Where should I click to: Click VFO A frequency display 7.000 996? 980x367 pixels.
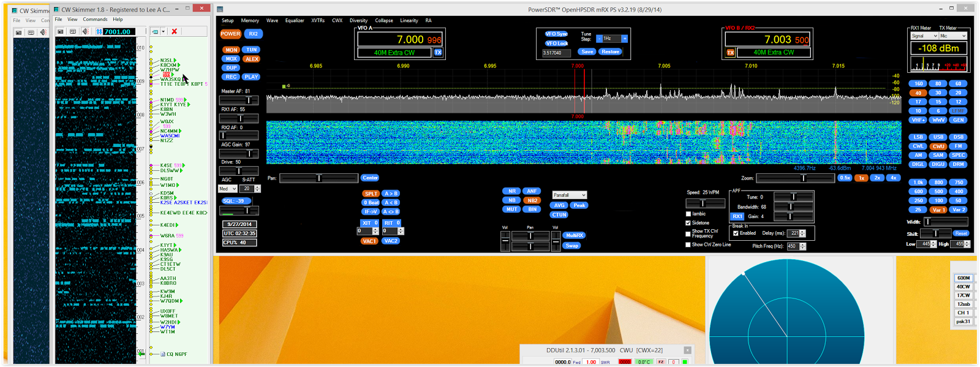click(399, 39)
